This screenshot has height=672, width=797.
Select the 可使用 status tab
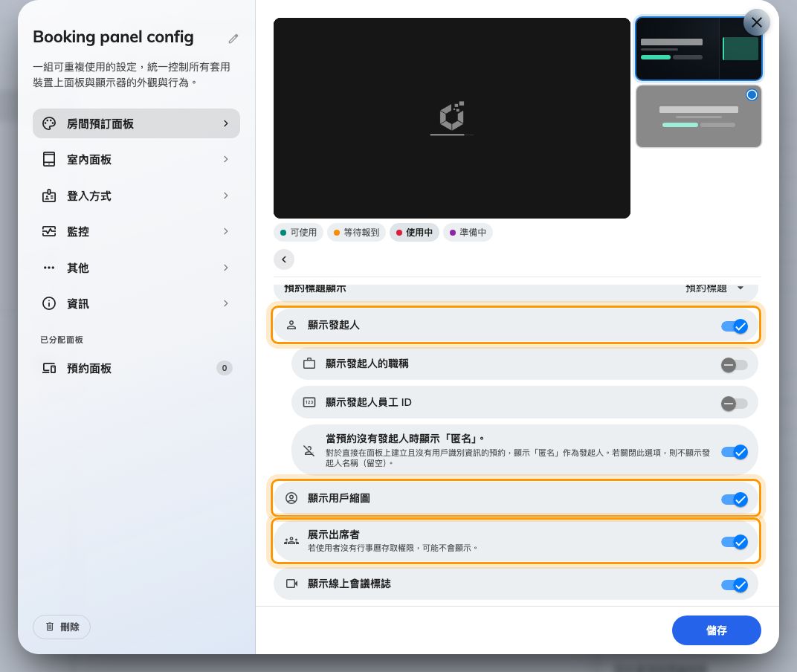[x=298, y=233]
